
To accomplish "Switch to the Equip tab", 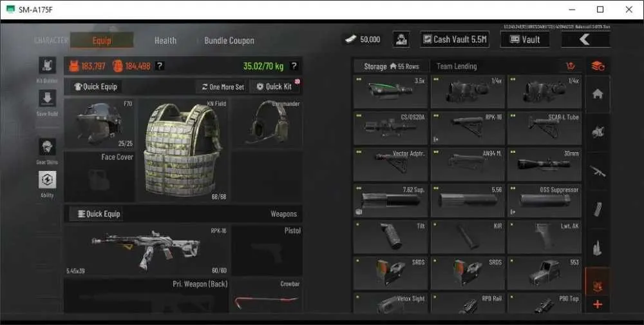I will (102, 41).
